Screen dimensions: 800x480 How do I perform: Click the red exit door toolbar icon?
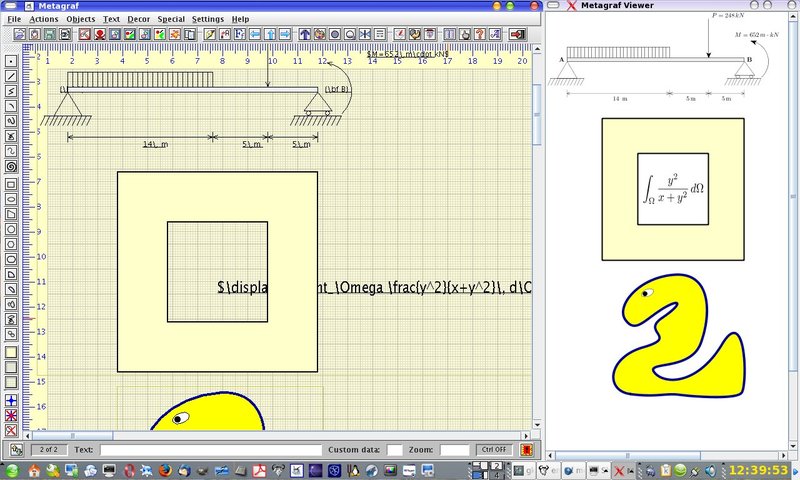(517, 34)
